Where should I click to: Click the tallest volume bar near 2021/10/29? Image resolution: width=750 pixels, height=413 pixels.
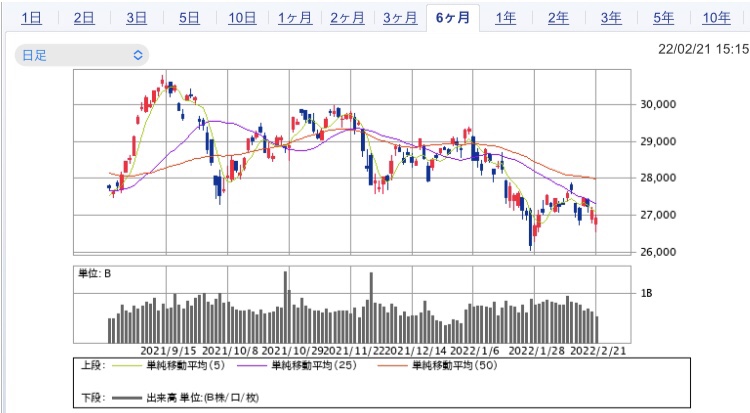(286, 307)
